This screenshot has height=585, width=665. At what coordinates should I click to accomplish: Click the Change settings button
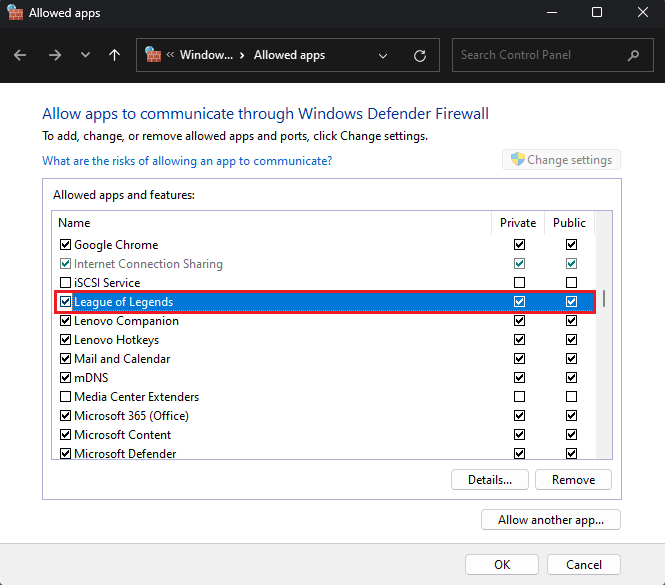click(x=561, y=160)
